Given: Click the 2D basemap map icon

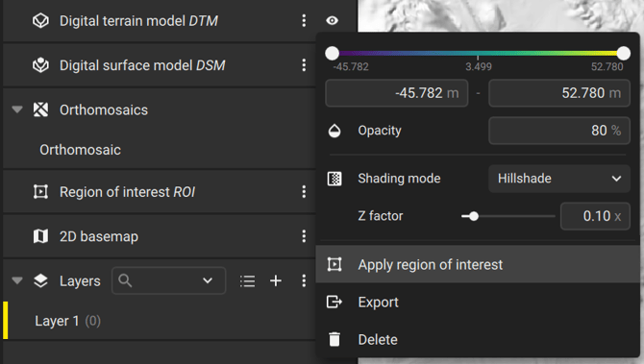Looking at the screenshot, I should (40, 236).
